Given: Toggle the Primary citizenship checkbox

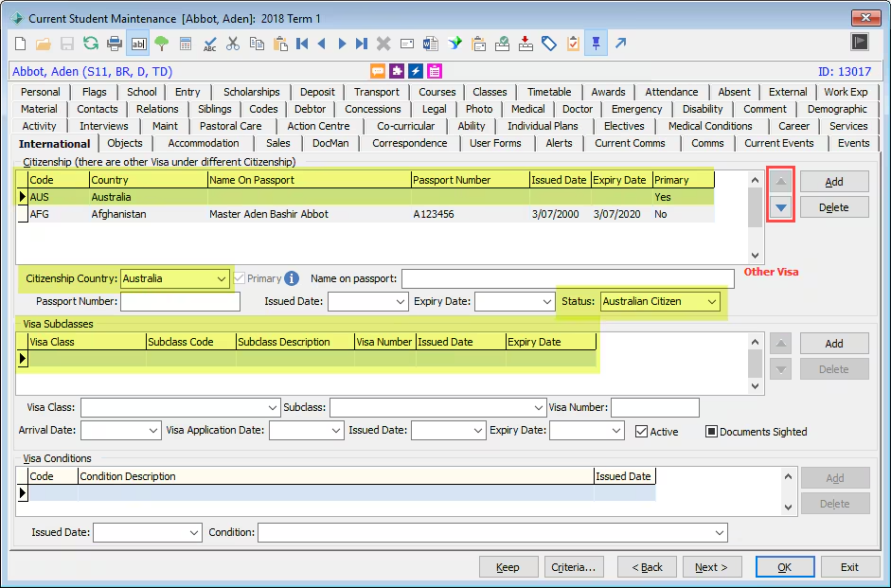Looking at the screenshot, I should pyautogui.click(x=240, y=278).
